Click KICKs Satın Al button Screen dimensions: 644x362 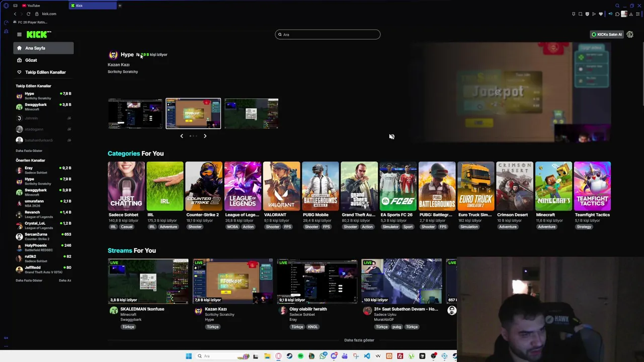[x=607, y=35]
